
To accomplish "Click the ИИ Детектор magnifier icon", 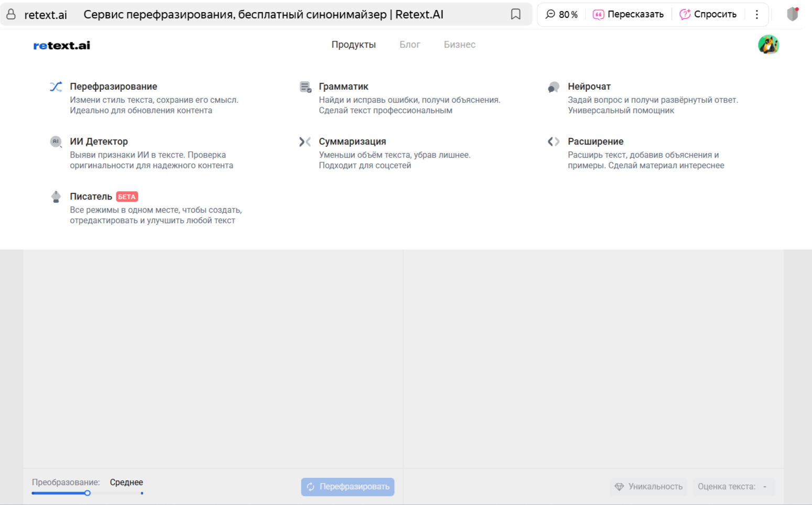I will pyautogui.click(x=56, y=141).
